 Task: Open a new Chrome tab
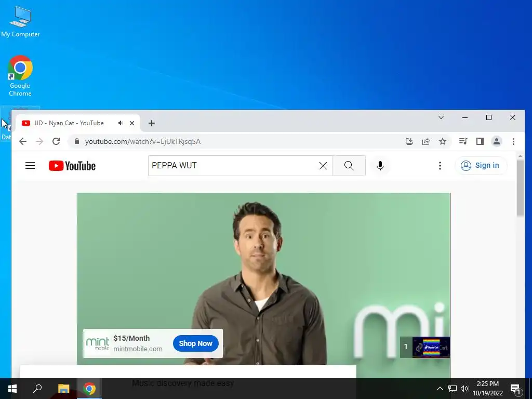click(152, 123)
